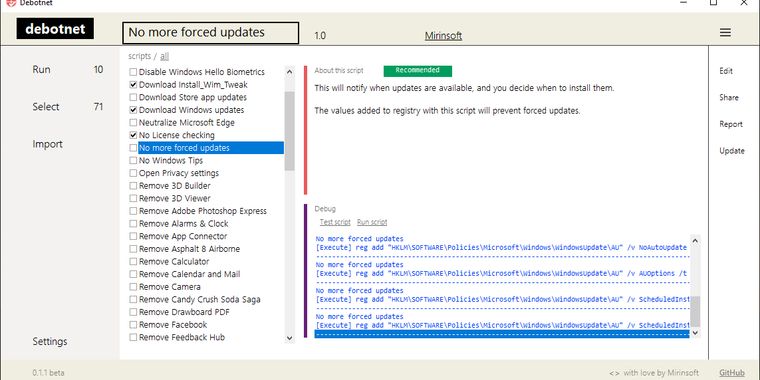The image size is (760, 380).
Task: Check Remove Calculator
Action: tap(133, 261)
